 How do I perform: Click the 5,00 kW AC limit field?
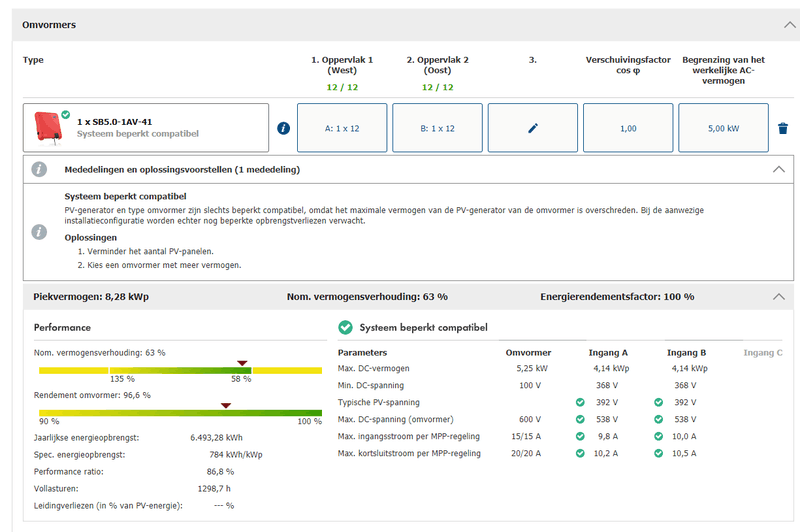click(x=723, y=129)
